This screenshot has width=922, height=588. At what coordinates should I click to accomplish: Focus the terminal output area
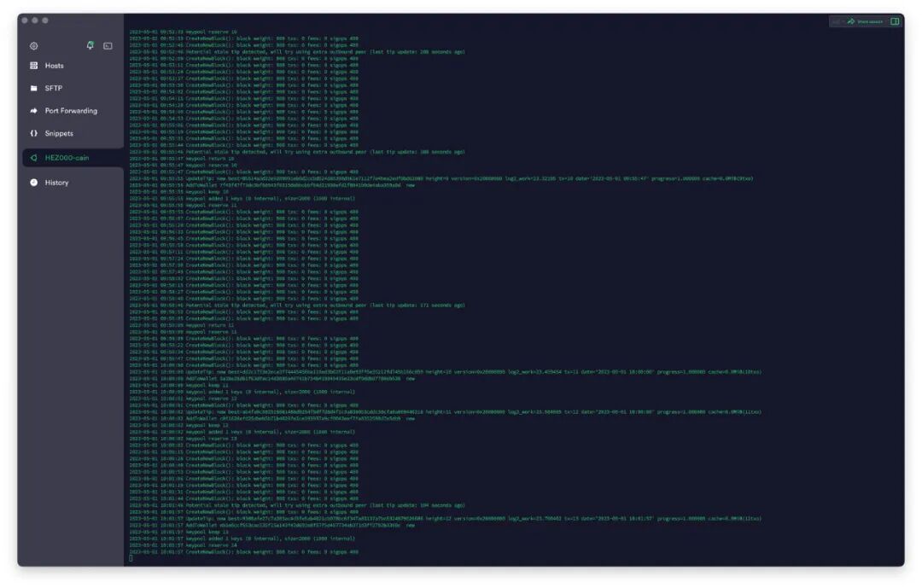tap(513, 292)
